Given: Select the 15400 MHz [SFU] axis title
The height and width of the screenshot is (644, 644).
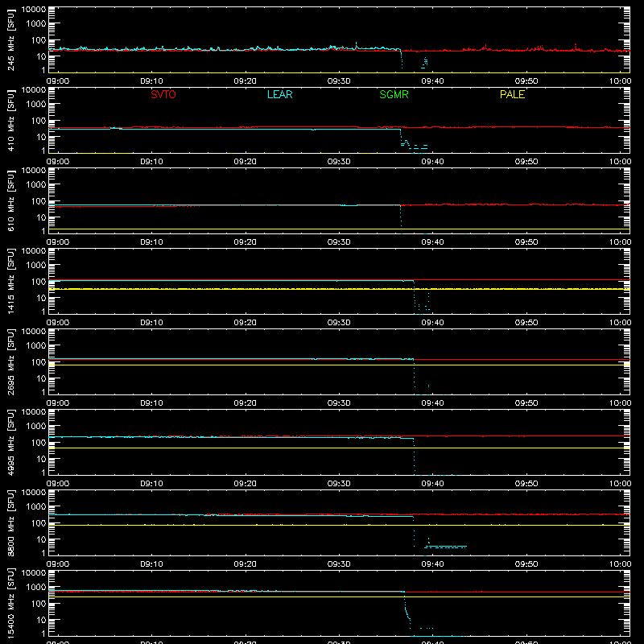Looking at the screenshot, I should tap(11, 603).
